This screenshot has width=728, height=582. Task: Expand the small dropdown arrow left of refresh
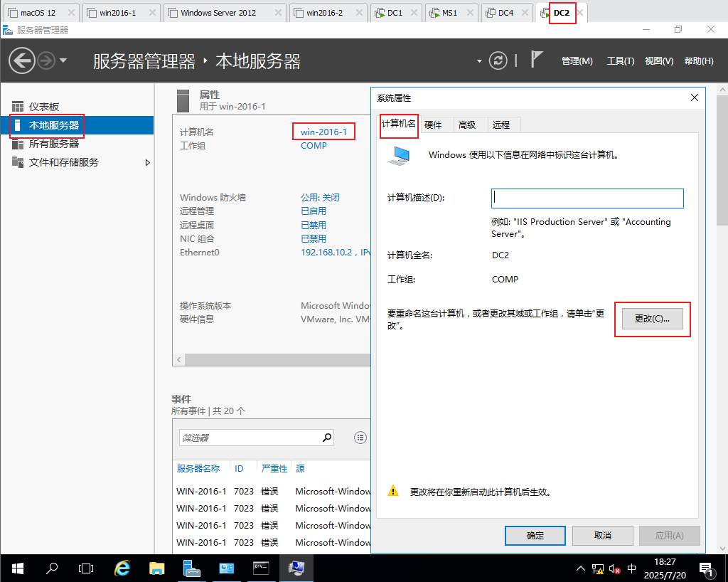coord(479,61)
